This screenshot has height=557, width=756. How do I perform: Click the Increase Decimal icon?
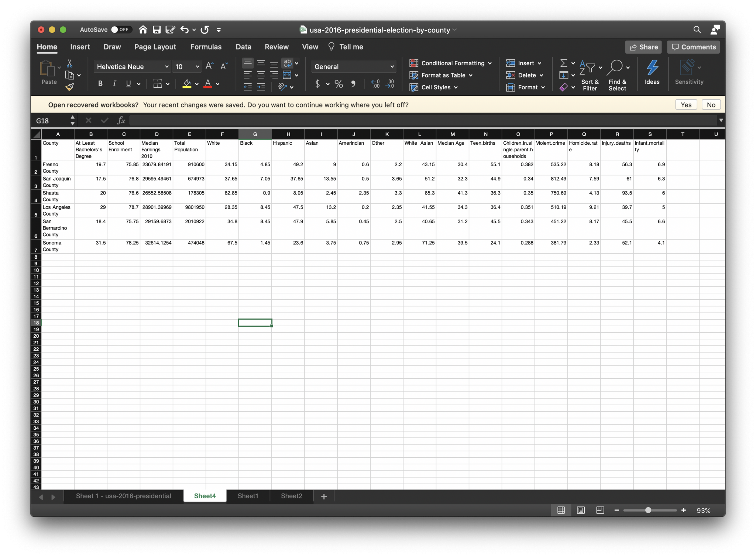pyautogui.click(x=375, y=84)
